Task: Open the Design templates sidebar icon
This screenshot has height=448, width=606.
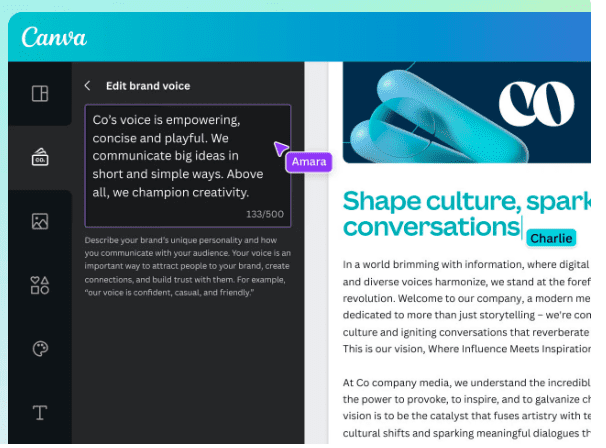Action: click(x=40, y=94)
